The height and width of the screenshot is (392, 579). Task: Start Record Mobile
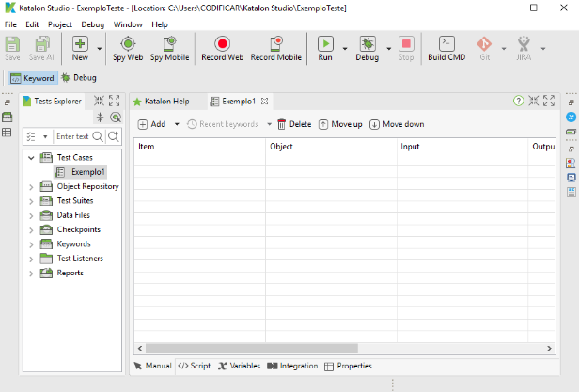click(x=275, y=48)
